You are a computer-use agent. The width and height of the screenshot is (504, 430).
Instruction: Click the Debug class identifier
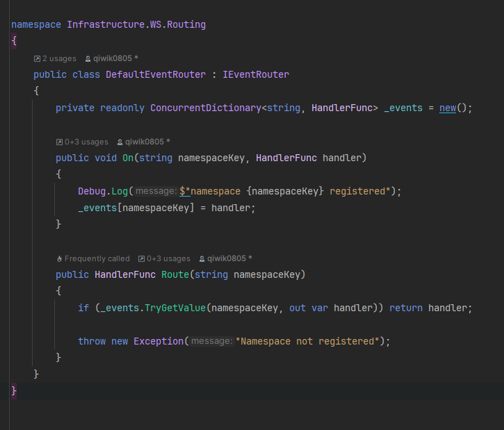[x=92, y=192]
